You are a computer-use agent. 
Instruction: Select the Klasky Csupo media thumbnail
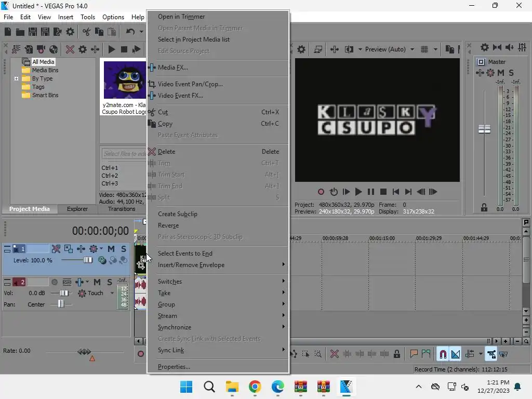click(125, 80)
